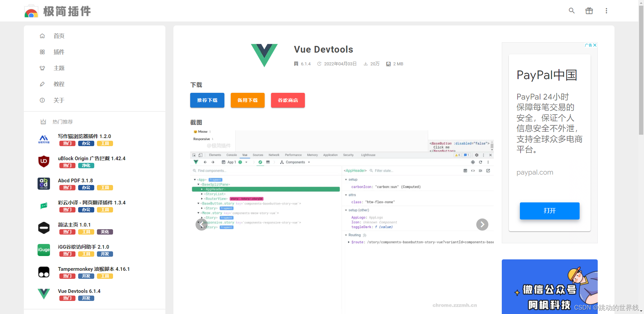Screen dimensions: 644x314
Task: Show next screenshot with right arrow
Action: point(482,225)
